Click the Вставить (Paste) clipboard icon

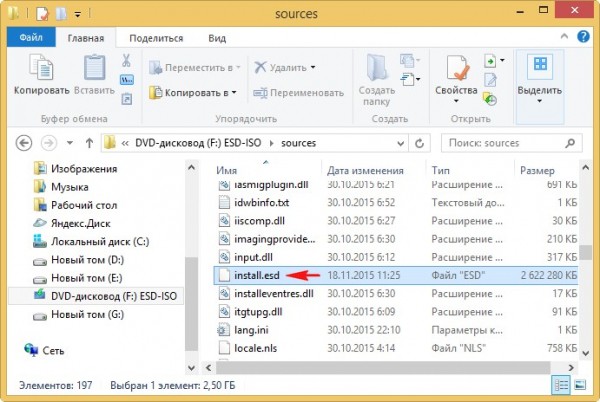[x=95, y=67]
